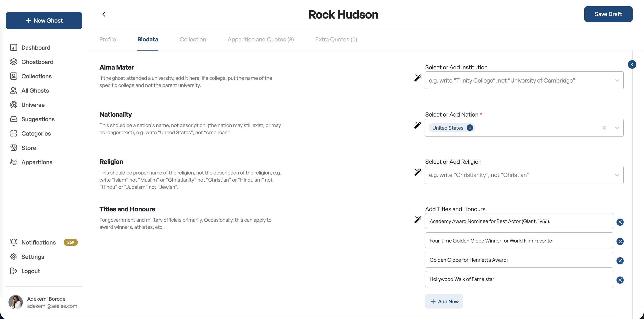644x319 pixels.
Task: Click the Golden Globe Henrietta Award field
Action: 519,260
